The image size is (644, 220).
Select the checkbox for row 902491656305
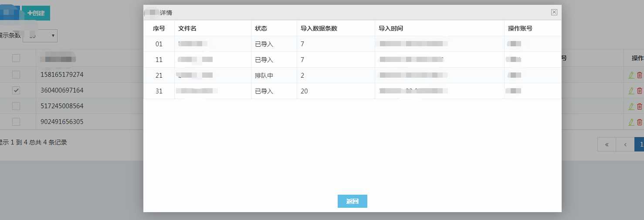tap(16, 122)
